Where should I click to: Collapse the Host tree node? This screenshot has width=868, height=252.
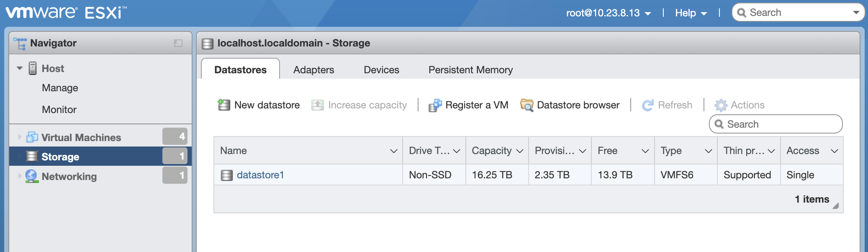point(20,68)
